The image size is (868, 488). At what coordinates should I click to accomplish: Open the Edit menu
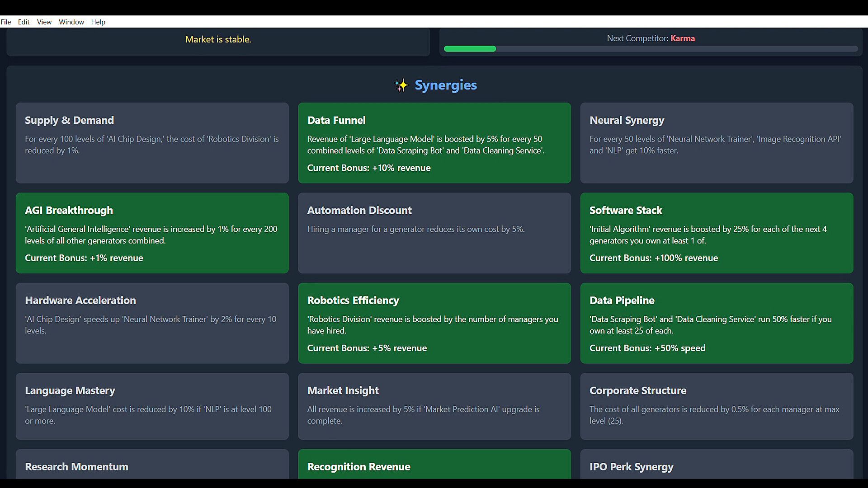(24, 22)
